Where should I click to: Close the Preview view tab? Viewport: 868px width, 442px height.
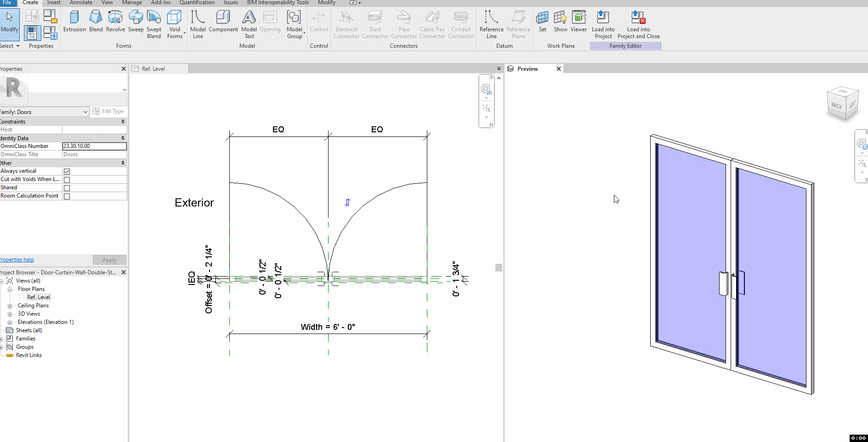pyautogui.click(x=559, y=69)
